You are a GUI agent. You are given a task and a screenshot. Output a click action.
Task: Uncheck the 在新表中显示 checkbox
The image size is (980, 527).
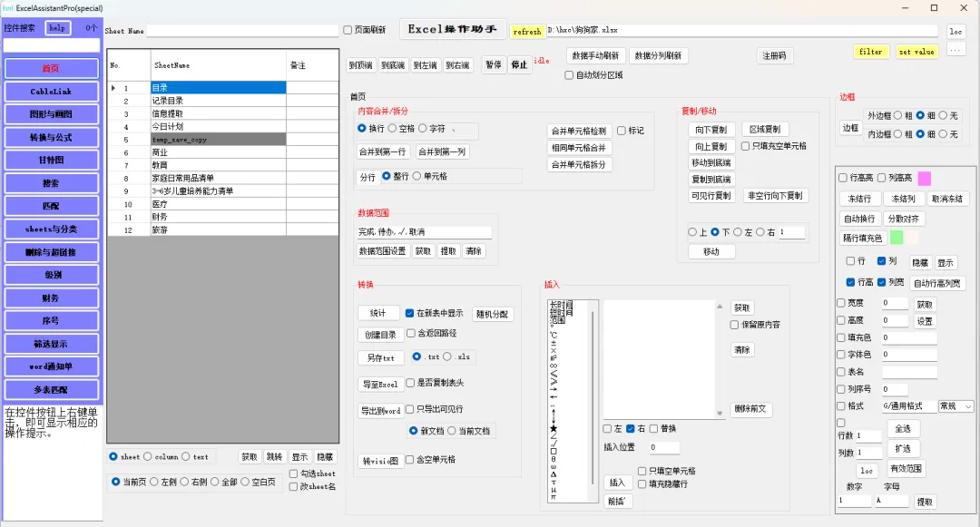point(409,313)
